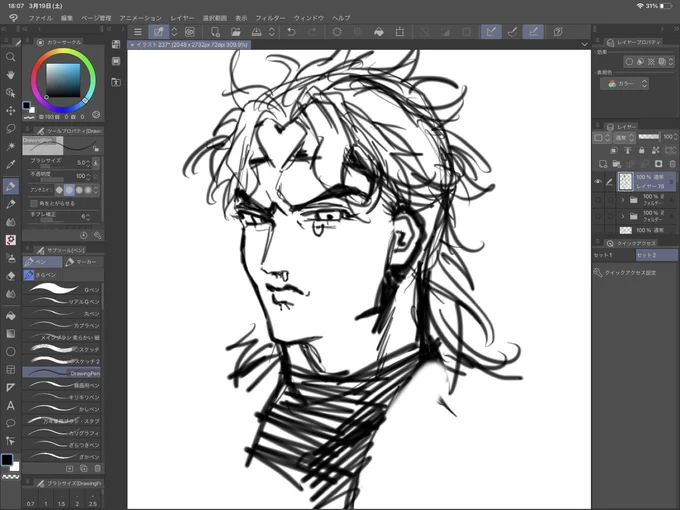Viewport: 680px width, 510px height.
Task: Delete the layer with the trash icon
Action: (672, 164)
